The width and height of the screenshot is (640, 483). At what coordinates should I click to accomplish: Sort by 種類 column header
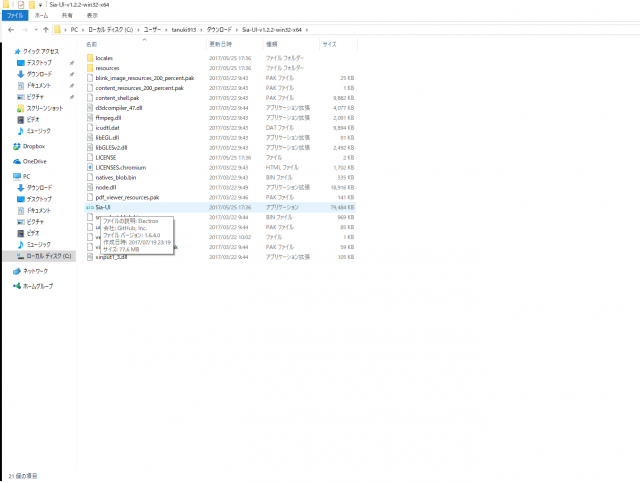(x=271, y=44)
